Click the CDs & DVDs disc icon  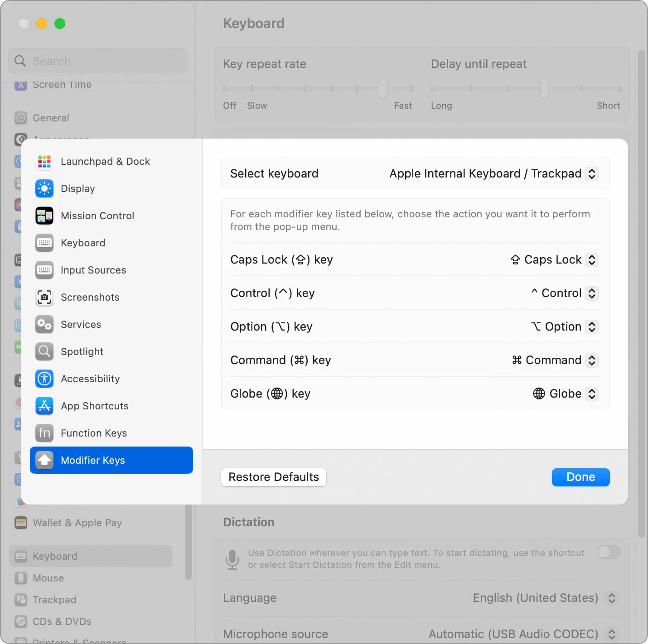[21, 621]
